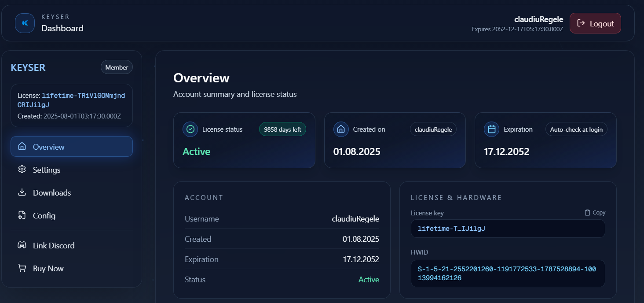Open the Downloads section
644x303 pixels.
tap(72, 192)
